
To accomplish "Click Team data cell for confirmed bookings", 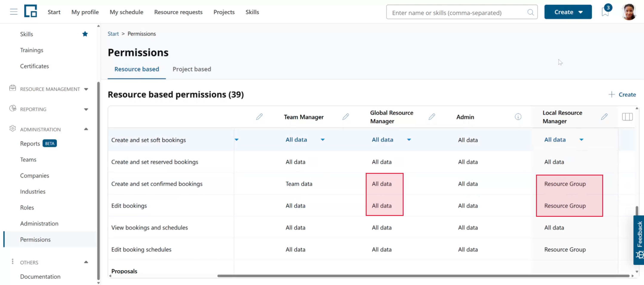I will (x=299, y=184).
